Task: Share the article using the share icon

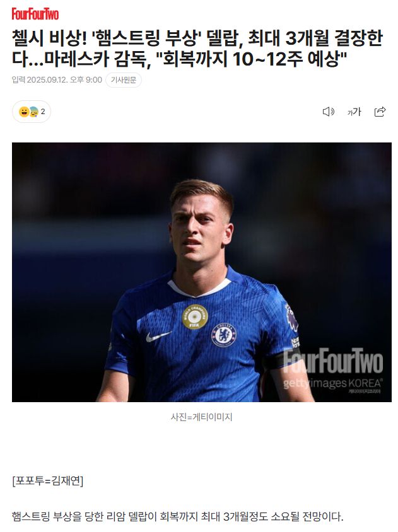Action: pos(380,112)
